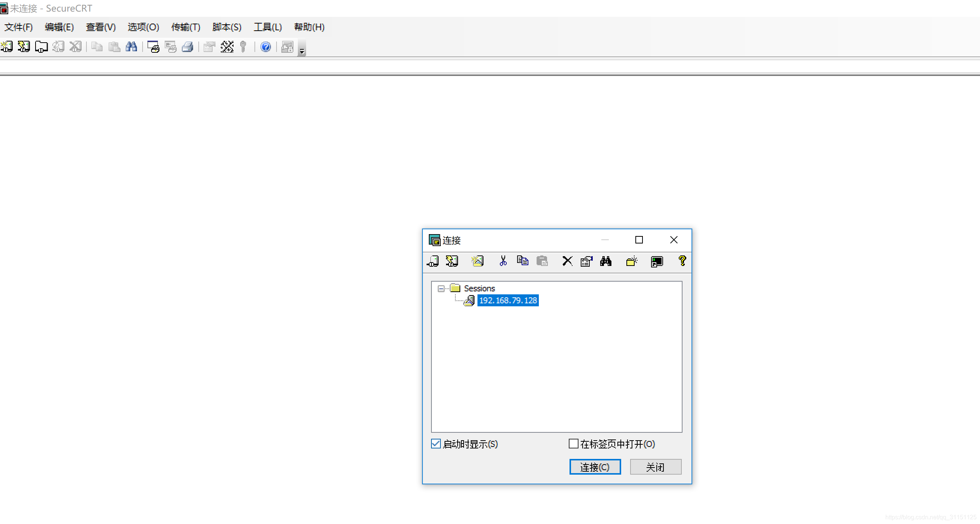Open the 查看(V) menu
Image resolution: width=980 pixels, height=524 pixels.
(x=100, y=27)
